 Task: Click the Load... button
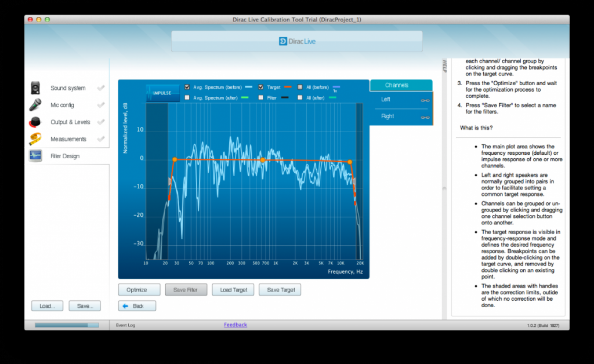(x=47, y=305)
